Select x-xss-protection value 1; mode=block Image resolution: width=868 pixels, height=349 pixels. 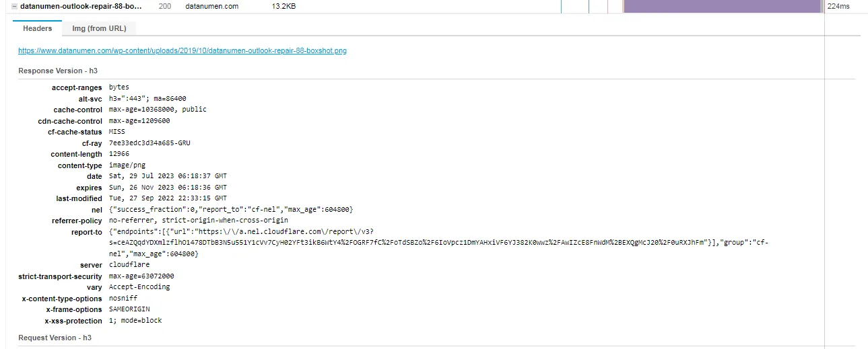pos(135,321)
